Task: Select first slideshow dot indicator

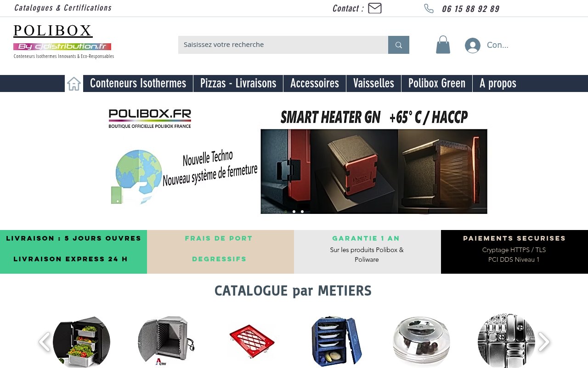Action: [x=286, y=212]
